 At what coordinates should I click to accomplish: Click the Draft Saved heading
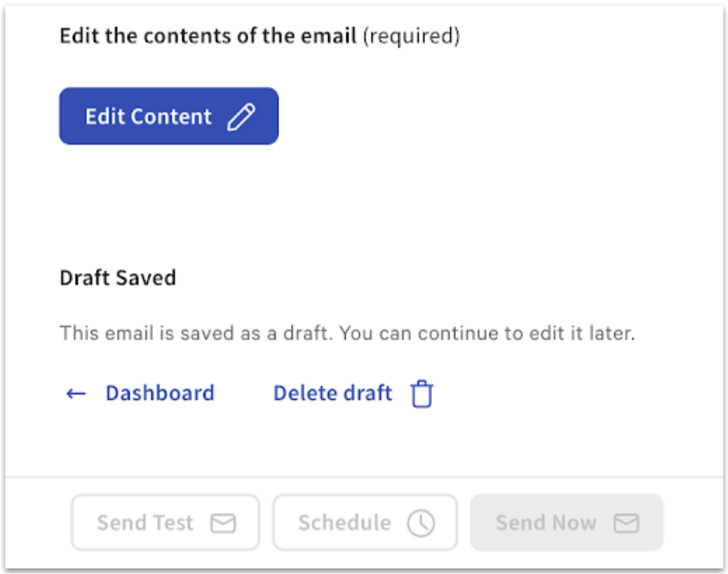point(118,278)
